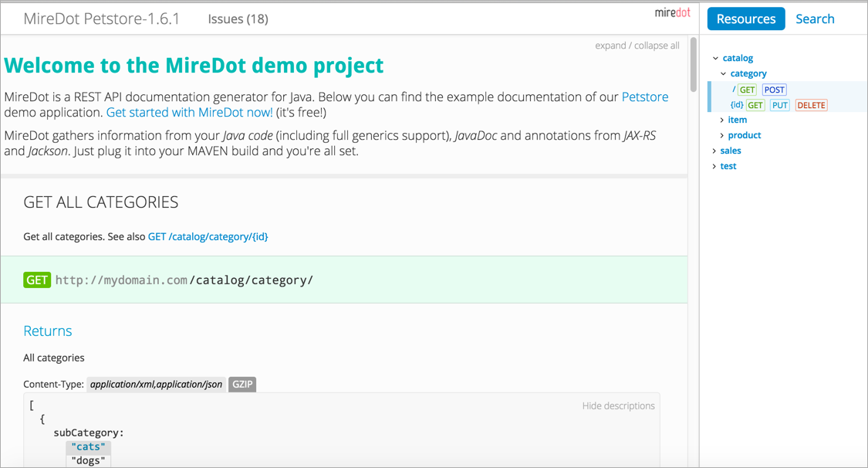Open GET /catalog/category/{id} link

point(208,236)
